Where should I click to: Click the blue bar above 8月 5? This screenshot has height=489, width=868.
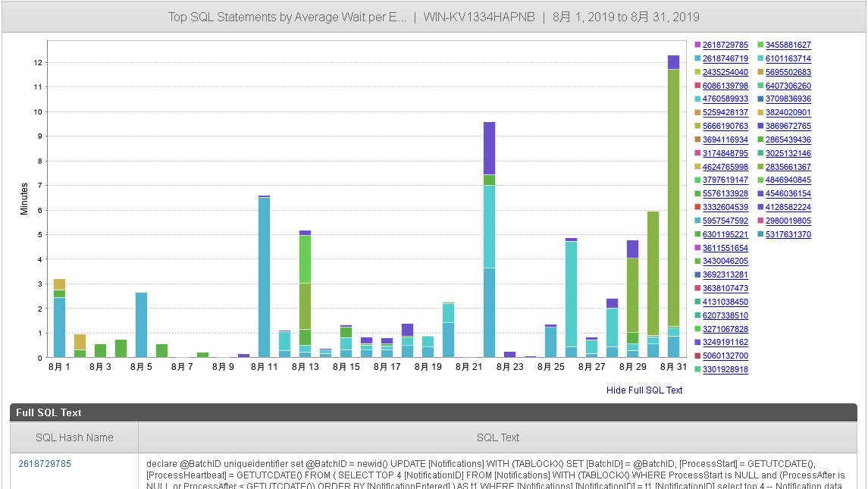coord(141,325)
